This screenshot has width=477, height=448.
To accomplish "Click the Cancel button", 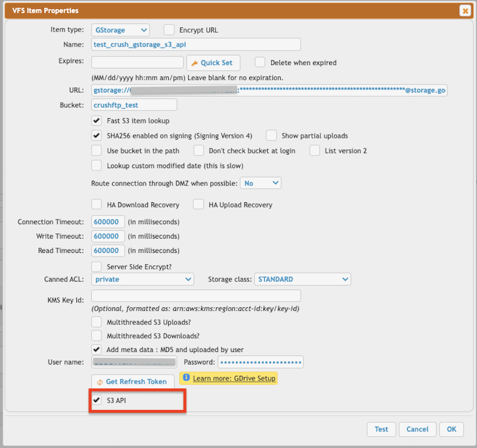I will click(417, 429).
